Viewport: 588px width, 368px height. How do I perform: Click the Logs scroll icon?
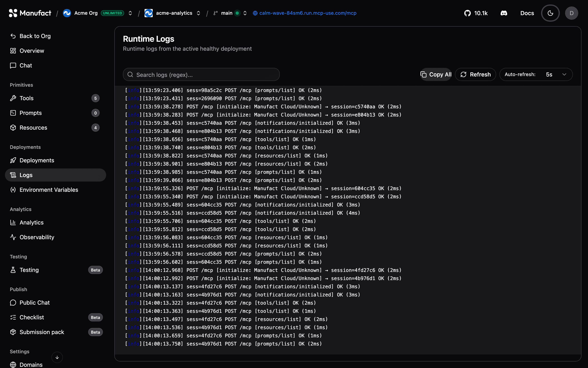[x=13, y=175]
